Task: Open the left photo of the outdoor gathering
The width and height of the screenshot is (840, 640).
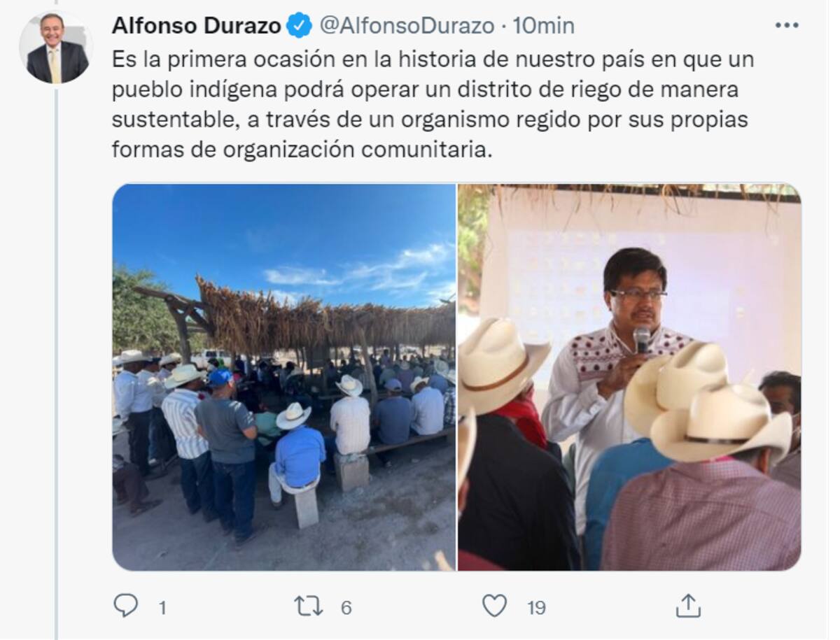Action: (284, 377)
